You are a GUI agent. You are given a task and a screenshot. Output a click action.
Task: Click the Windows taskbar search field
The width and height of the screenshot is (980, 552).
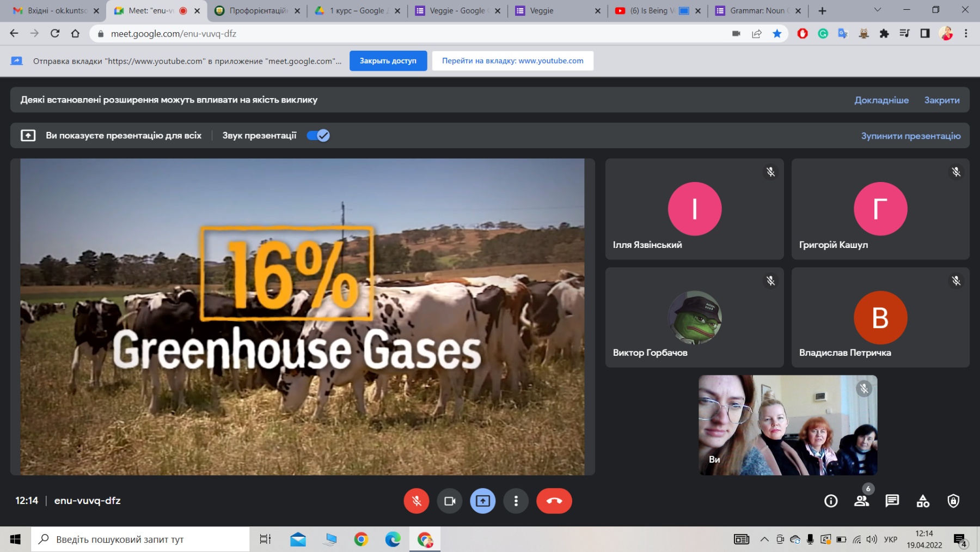click(x=140, y=539)
